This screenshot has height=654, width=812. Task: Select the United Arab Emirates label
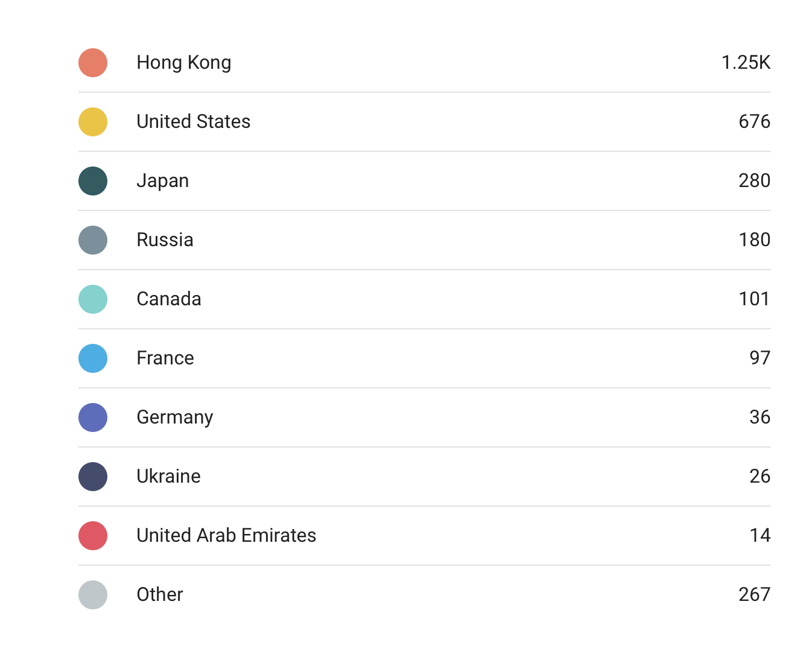tap(226, 536)
